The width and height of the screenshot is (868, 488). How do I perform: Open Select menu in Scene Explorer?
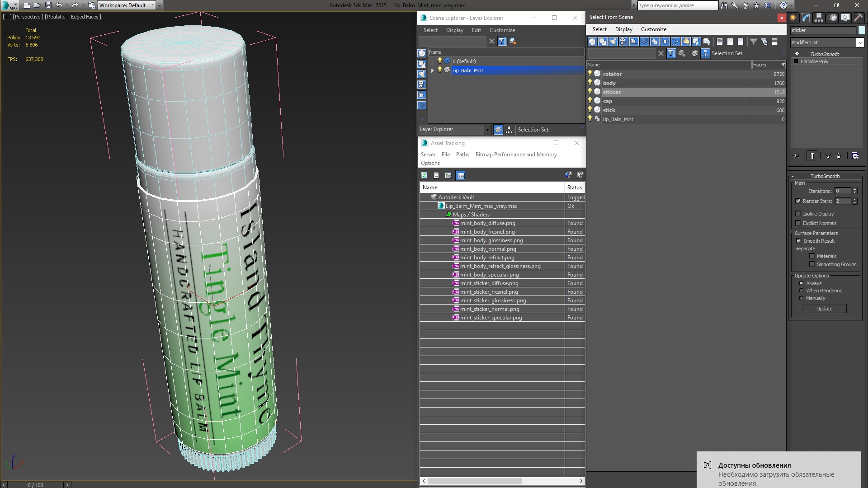pyautogui.click(x=430, y=30)
